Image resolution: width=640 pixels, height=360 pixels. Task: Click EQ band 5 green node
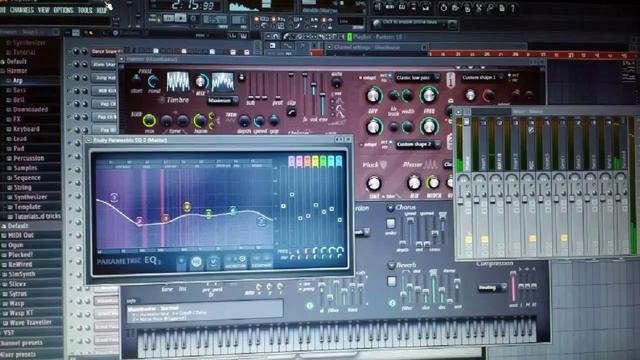pyautogui.click(x=209, y=213)
